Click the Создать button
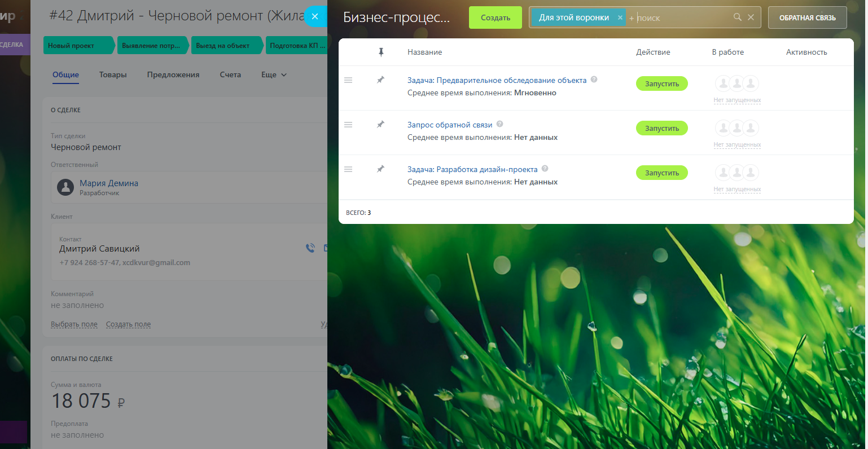The height and width of the screenshot is (449, 868). (x=495, y=18)
